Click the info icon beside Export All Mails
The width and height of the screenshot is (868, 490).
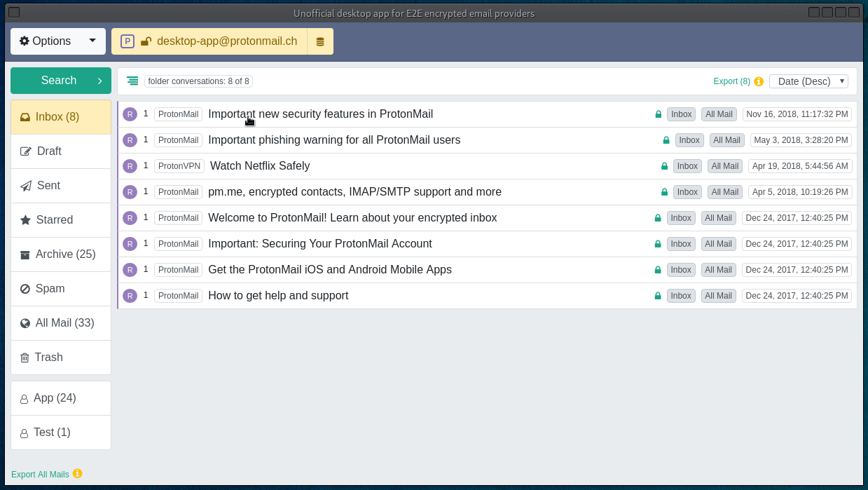[78, 474]
